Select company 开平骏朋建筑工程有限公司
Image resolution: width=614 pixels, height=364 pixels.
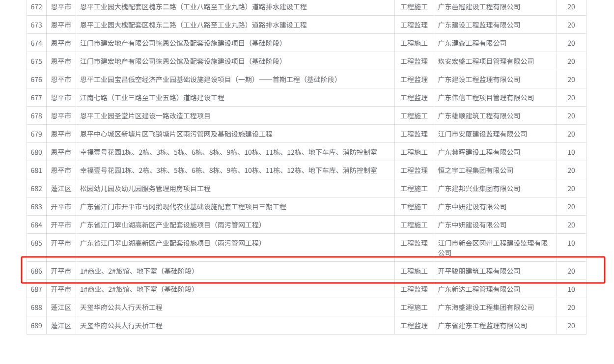479,271
